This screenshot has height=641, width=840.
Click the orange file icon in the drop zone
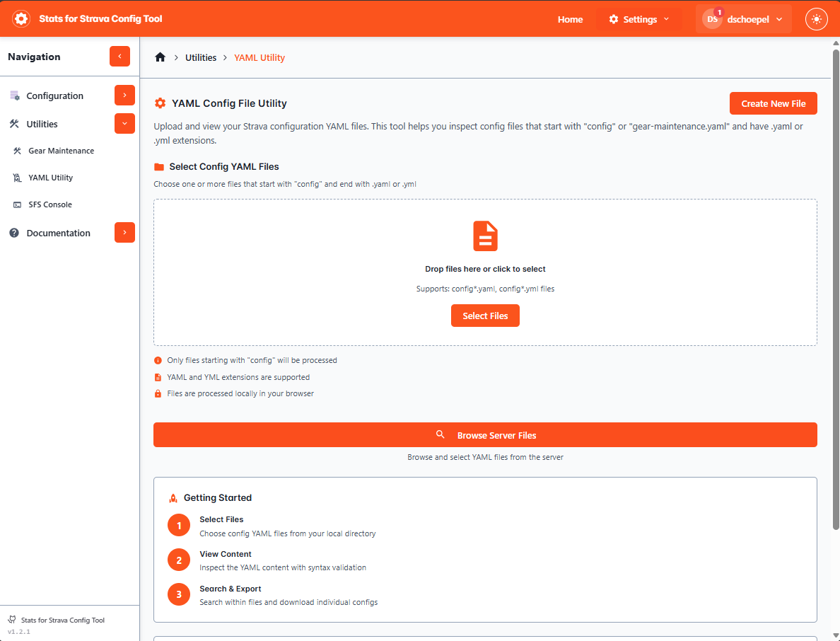(x=485, y=236)
